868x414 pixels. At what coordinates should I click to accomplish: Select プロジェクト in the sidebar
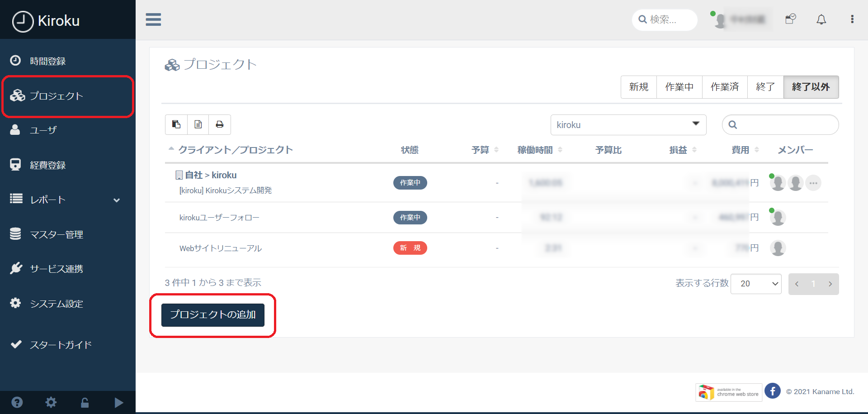68,96
